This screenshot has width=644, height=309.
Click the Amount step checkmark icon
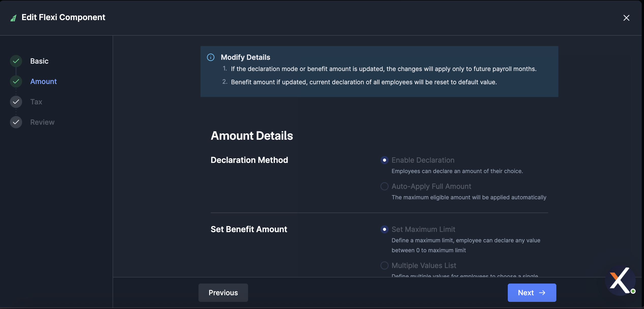click(16, 81)
